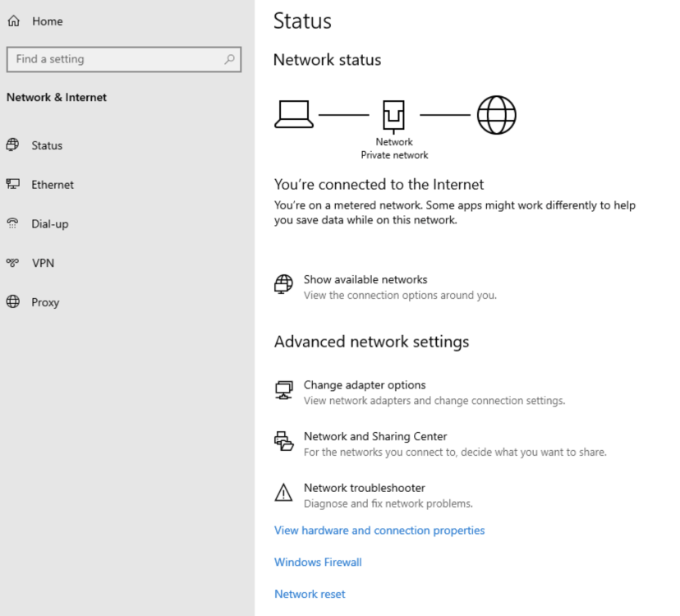Image resolution: width=680 pixels, height=616 pixels.
Task: Click the Change adapter options monitor icon
Action: point(283,390)
